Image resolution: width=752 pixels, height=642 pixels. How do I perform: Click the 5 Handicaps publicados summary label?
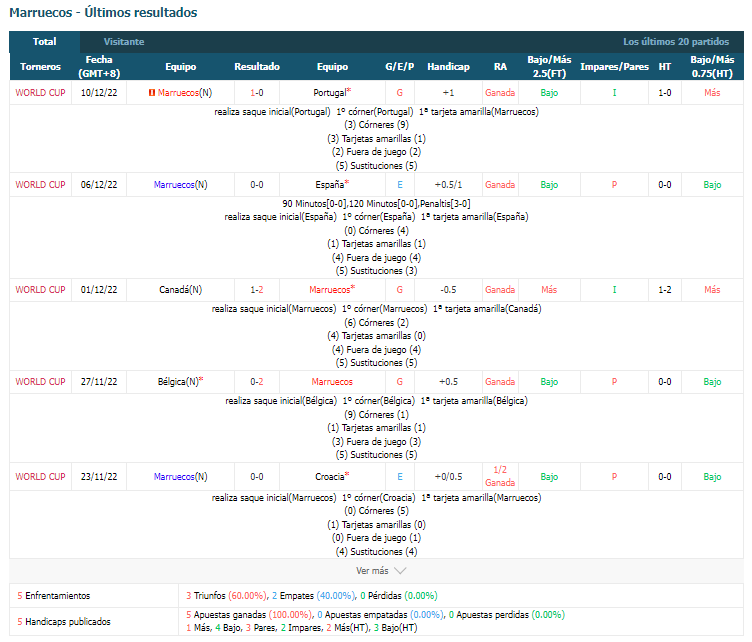(x=64, y=621)
